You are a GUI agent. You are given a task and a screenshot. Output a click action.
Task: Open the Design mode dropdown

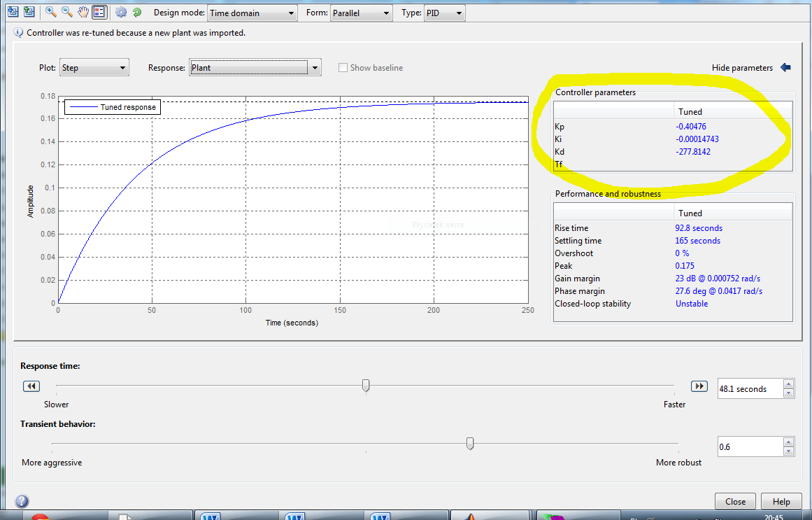pyautogui.click(x=252, y=13)
